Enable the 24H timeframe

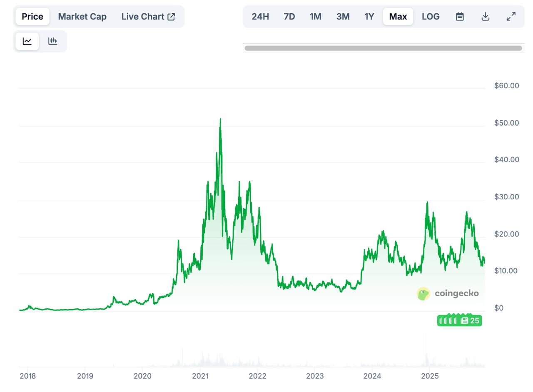260,16
